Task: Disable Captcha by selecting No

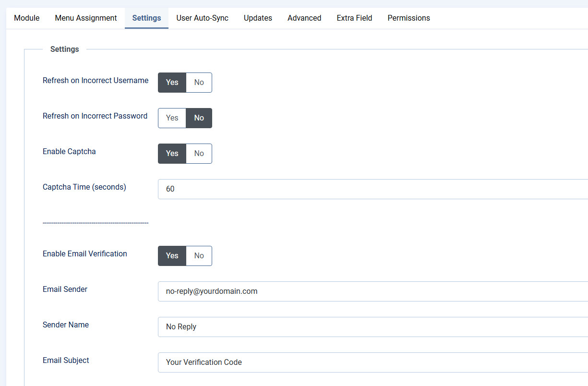Action: coord(199,154)
